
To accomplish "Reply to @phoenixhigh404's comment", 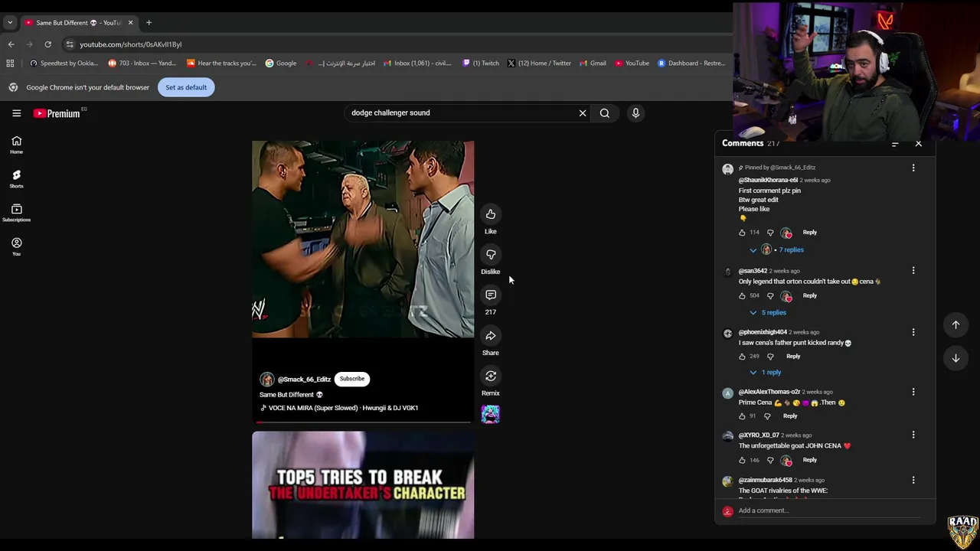I will (x=793, y=357).
